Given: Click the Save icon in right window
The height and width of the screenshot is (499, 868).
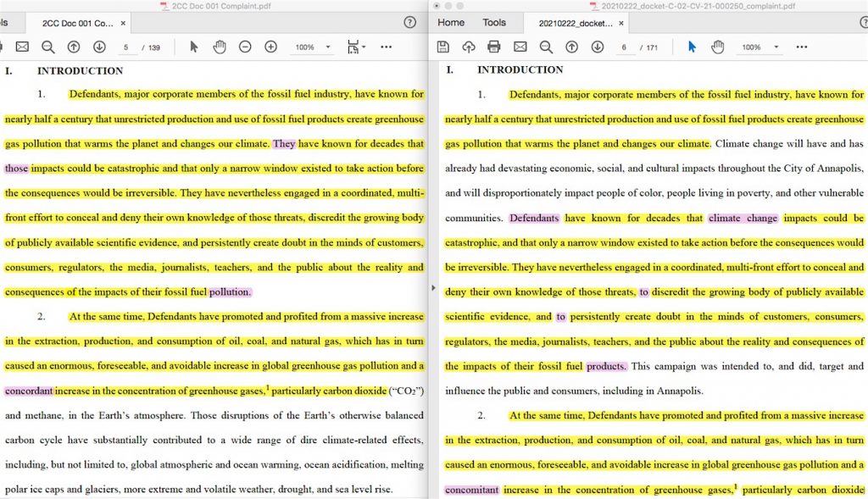Looking at the screenshot, I should 442,47.
